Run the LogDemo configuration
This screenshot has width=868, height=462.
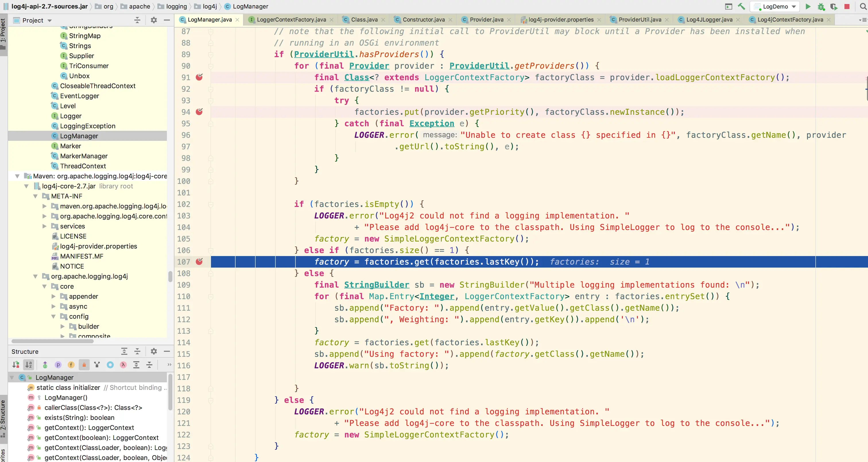[808, 6]
